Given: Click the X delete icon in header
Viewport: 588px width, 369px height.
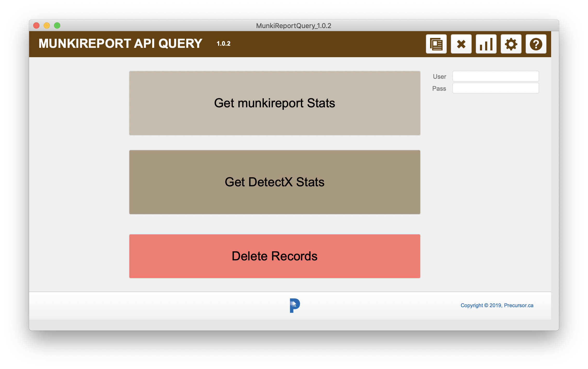Looking at the screenshot, I should point(461,44).
